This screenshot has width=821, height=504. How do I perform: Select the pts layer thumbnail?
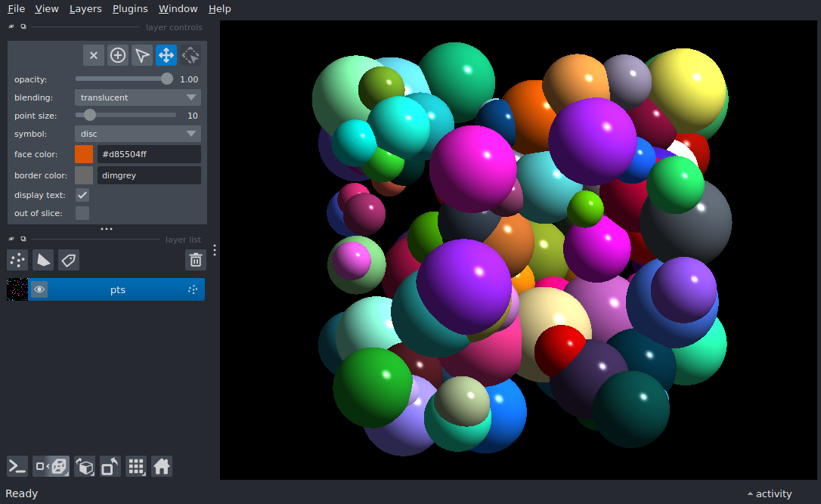click(x=17, y=289)
